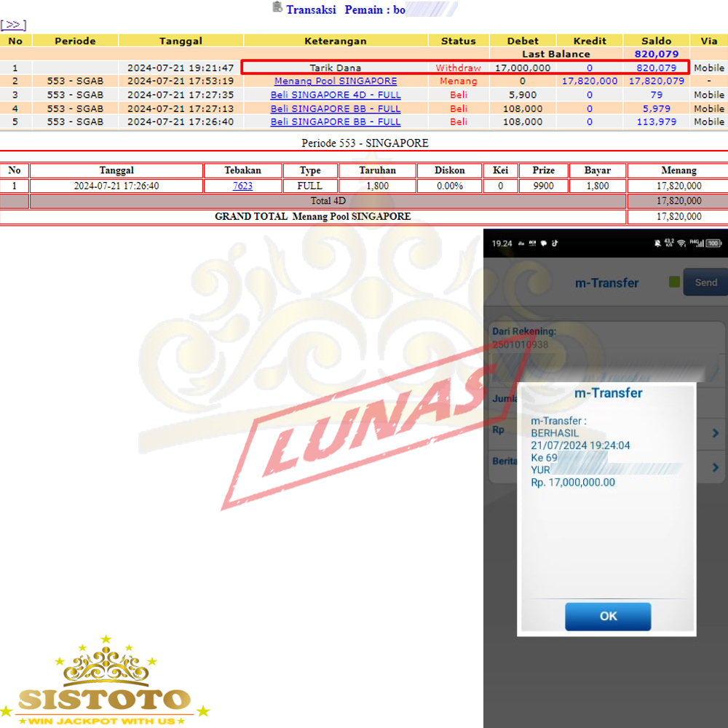
Task: Open the Menang Pool SINGAPORE link
Action: [336, 82]
